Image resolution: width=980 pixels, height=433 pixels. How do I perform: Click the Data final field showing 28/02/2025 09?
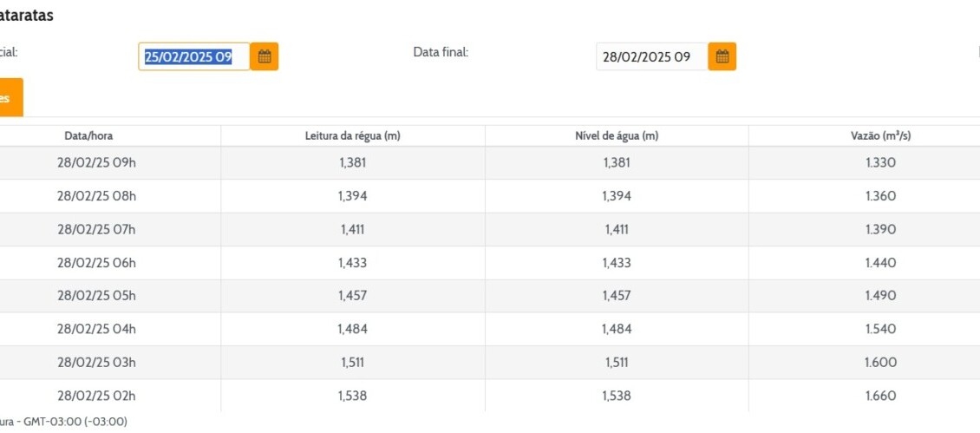click(651, 56)
